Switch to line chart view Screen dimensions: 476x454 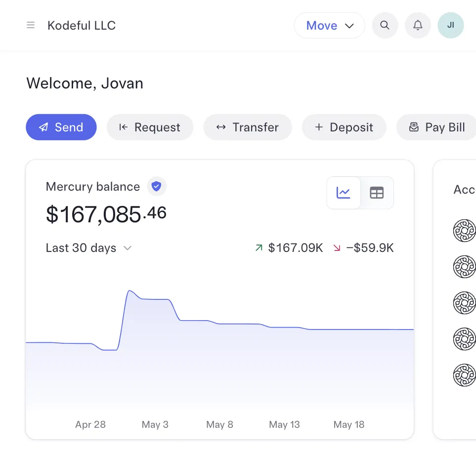[x=344, y=193]
